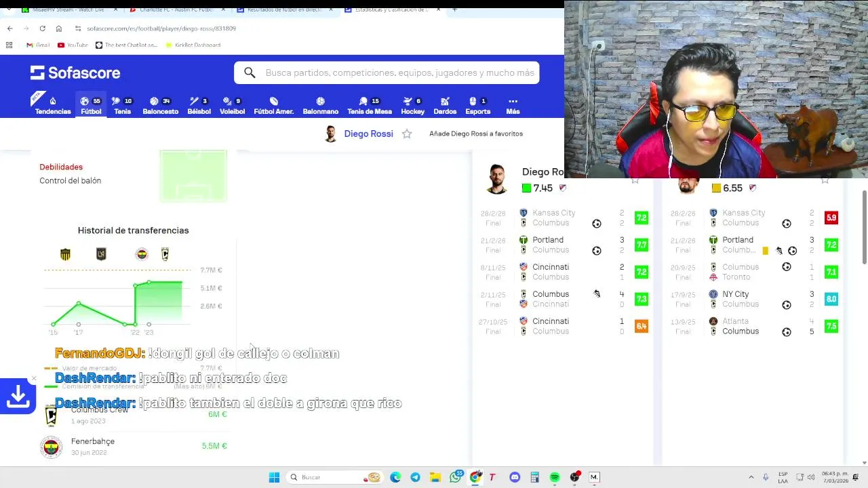The width and height of the screenshot is (868, 488).
Task: Open NY City vs Columbus match
Action: pyautogui.click(x=753, y=299)
